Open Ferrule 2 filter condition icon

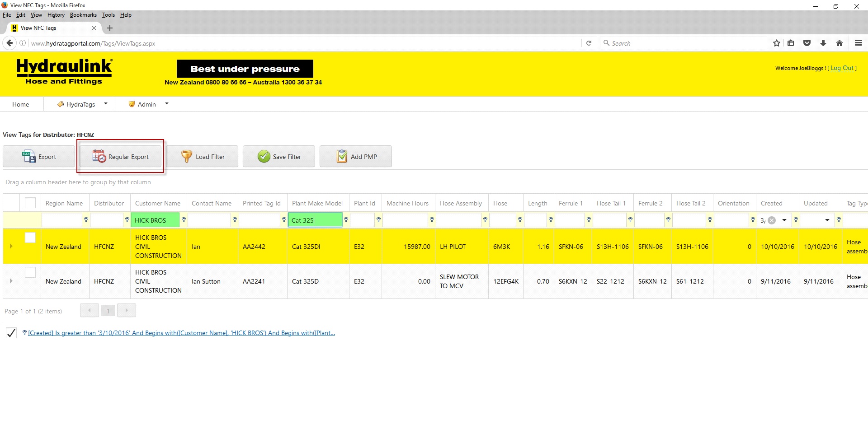pyautogui.click(x=668, y=220)
